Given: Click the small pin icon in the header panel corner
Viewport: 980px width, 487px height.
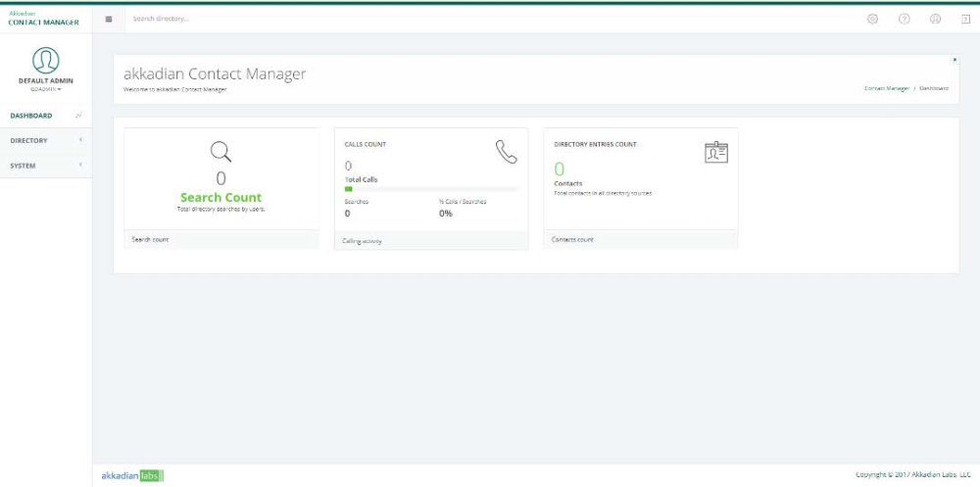Looking at the screenshot, I should coord(955,60).
